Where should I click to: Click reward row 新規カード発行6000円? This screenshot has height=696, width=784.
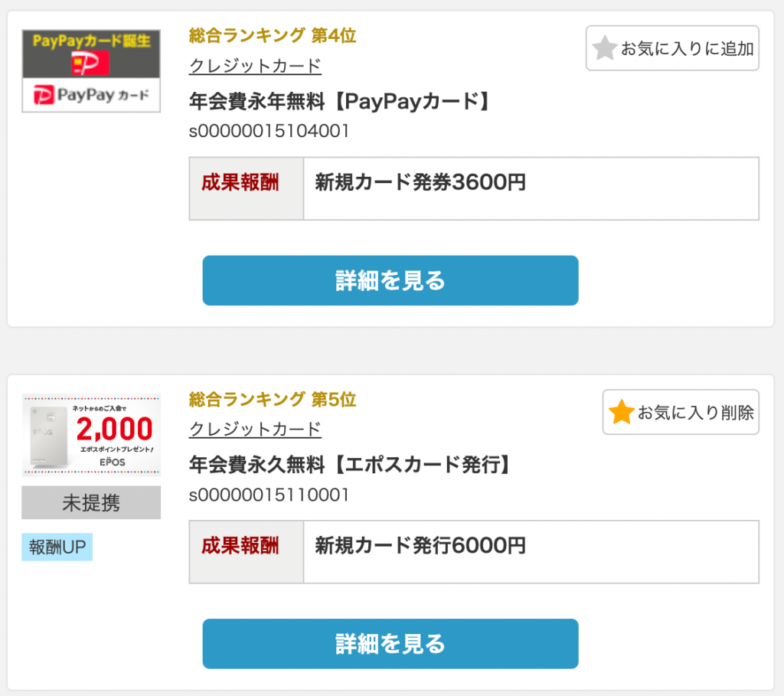coord(474,552)
